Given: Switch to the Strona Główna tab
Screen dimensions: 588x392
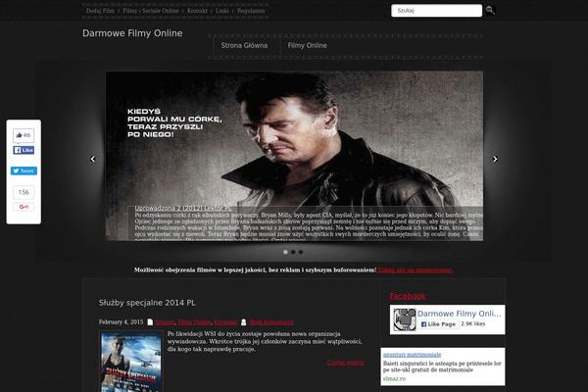Looking at the screenshot, I should [244, 45].
